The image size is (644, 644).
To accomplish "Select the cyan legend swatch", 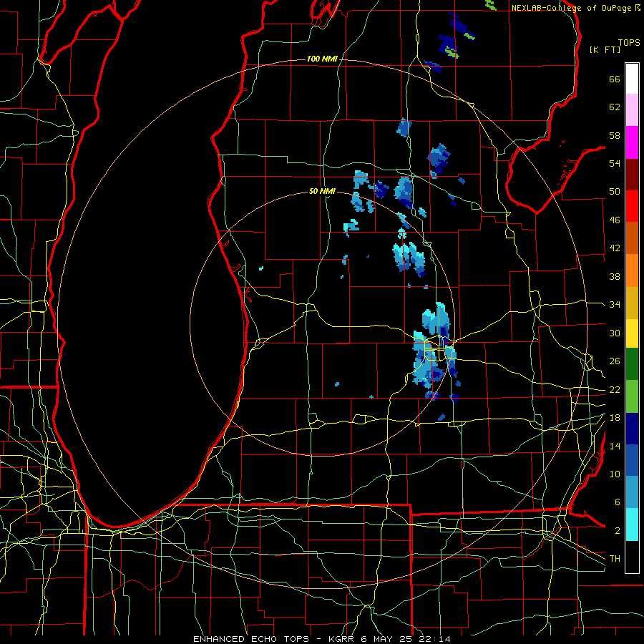I will pyautogui.click(x=632, y=525).
